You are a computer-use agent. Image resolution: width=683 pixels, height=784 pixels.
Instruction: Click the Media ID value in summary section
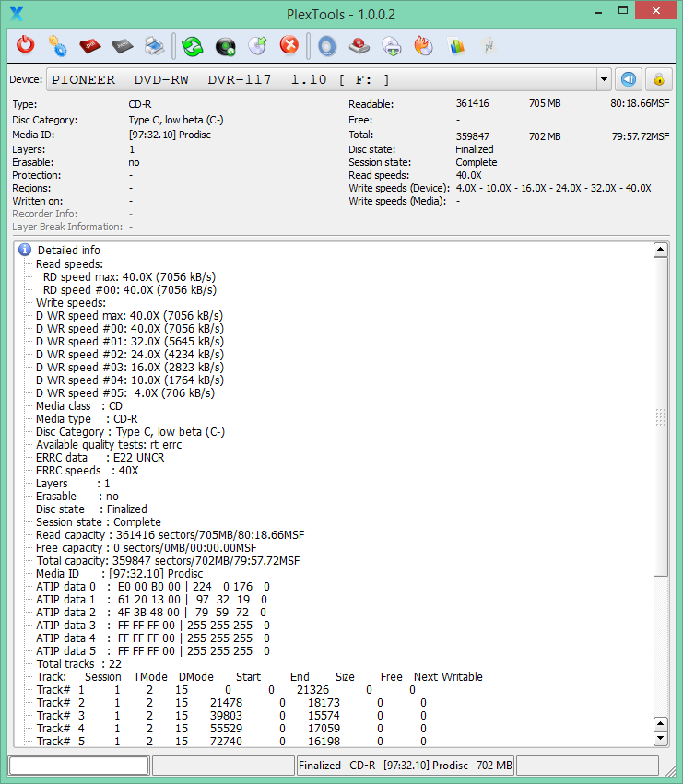coord(170,135)
